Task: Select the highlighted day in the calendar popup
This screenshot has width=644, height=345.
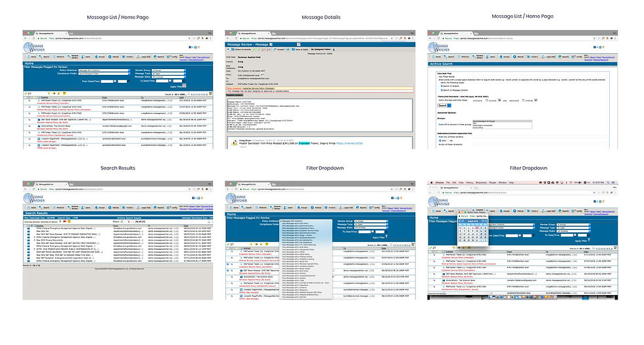Action: pos(477,227)
